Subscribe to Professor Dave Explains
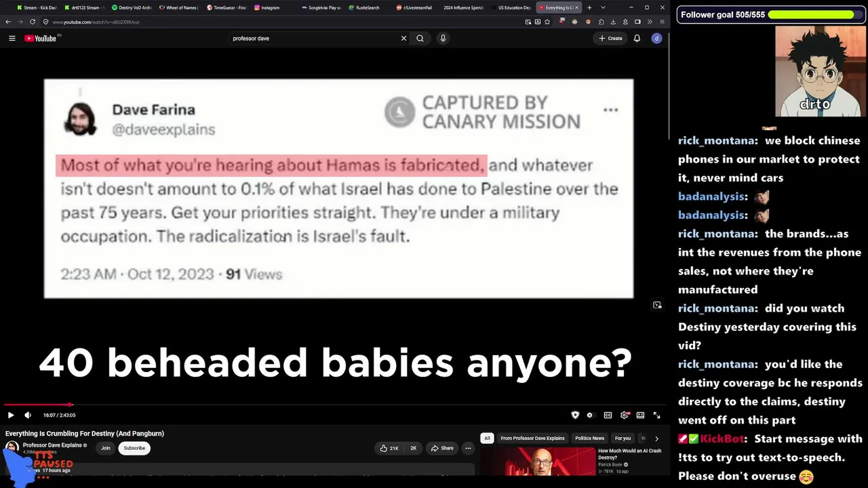 (134, 448)
